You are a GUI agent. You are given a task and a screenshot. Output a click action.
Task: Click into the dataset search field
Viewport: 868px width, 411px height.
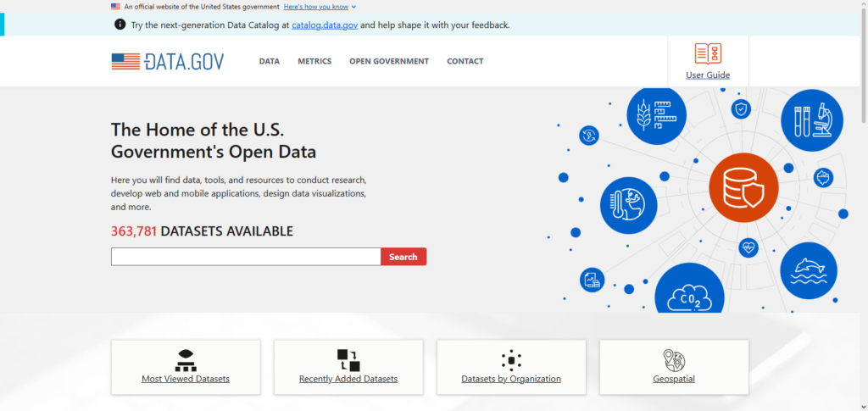coord(247,257)
